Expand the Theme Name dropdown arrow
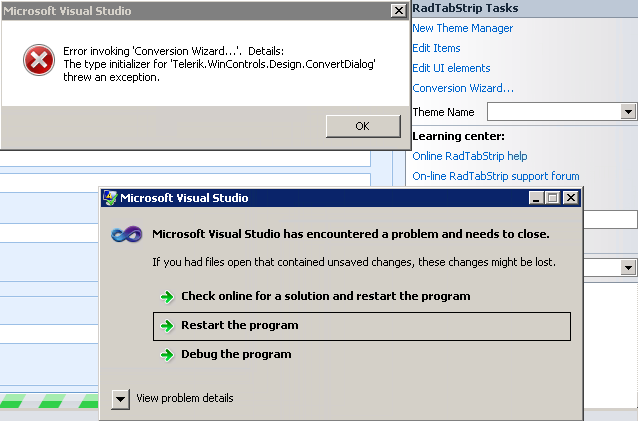This screenshot has height=421, width=638. point(628,111)
